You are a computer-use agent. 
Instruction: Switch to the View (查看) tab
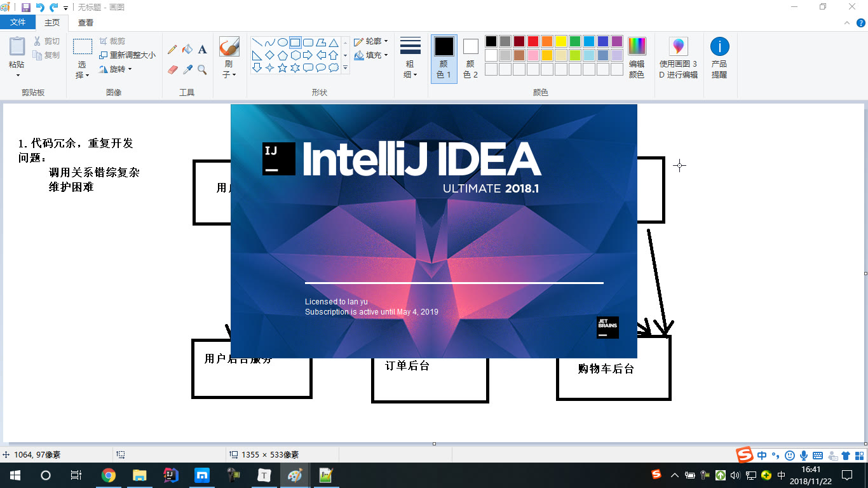(x=86, y=22)
